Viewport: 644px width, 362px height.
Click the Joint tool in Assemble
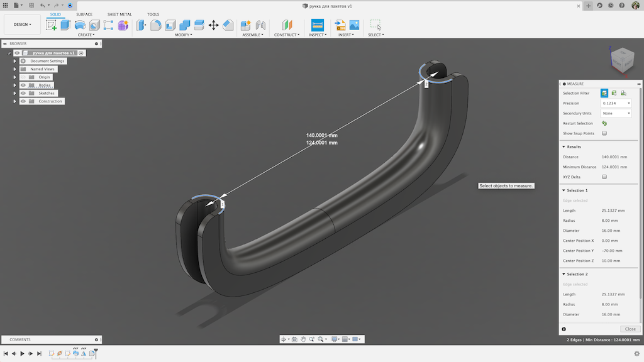260,25
